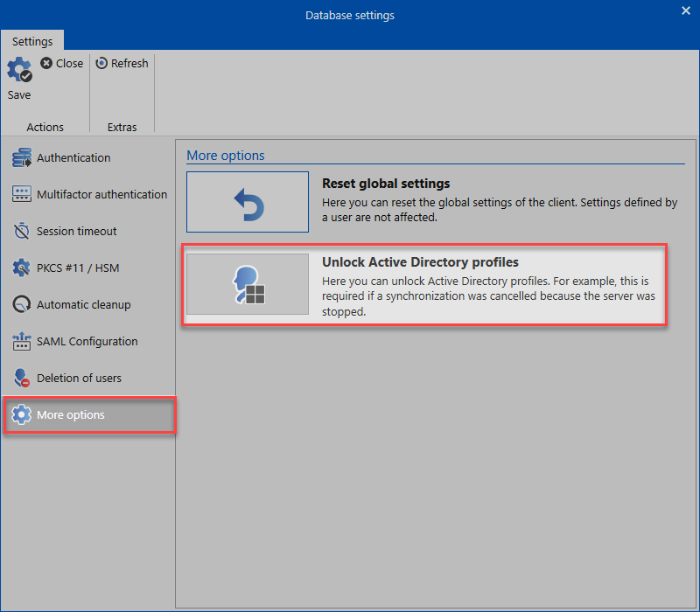
Task: Click the Refresh circular arrow icon
Action: click(101, 63)
